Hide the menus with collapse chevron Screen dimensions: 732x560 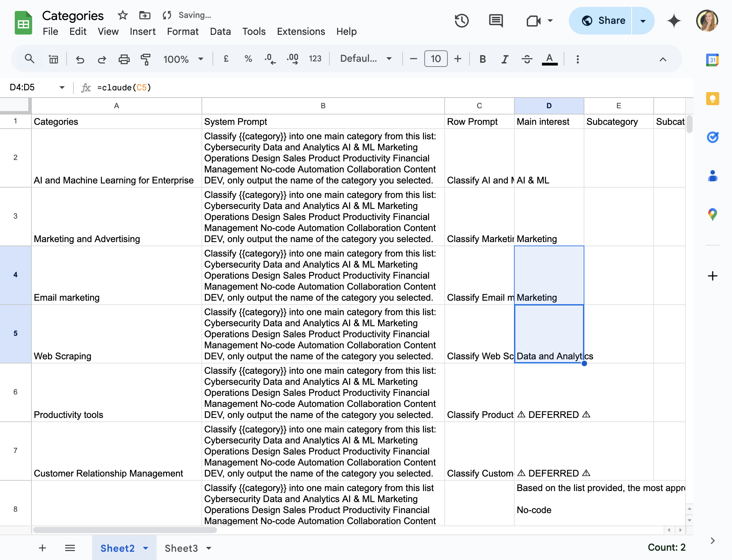(x=663, y=59)
